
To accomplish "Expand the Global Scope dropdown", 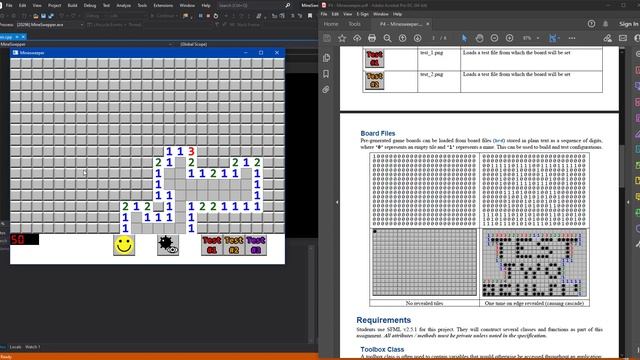I will click(193, 44).
